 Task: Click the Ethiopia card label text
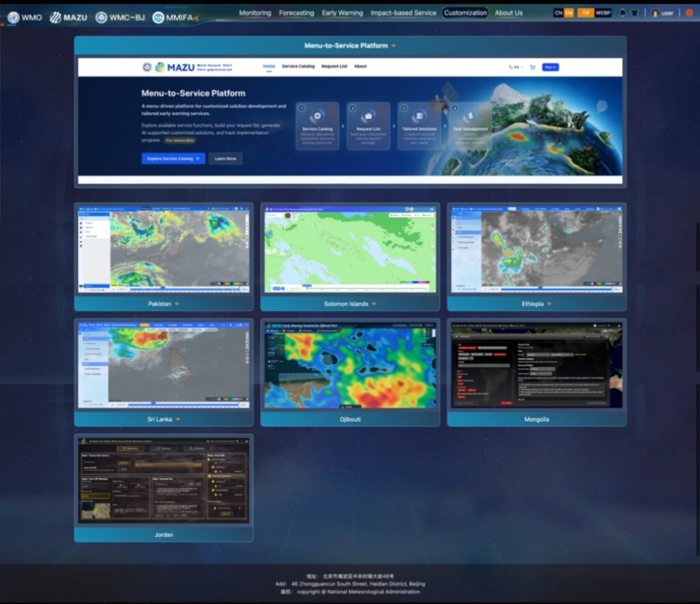click(533, 304)
